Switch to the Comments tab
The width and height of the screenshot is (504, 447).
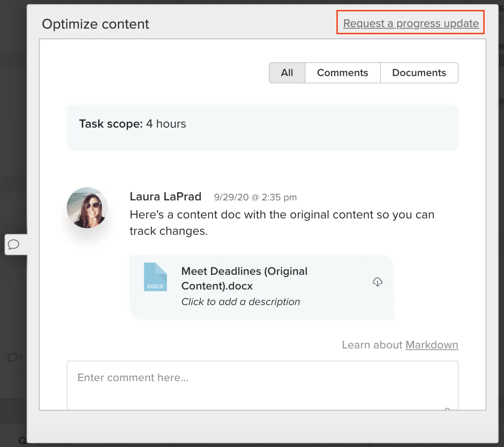click(x=342, y=72)
